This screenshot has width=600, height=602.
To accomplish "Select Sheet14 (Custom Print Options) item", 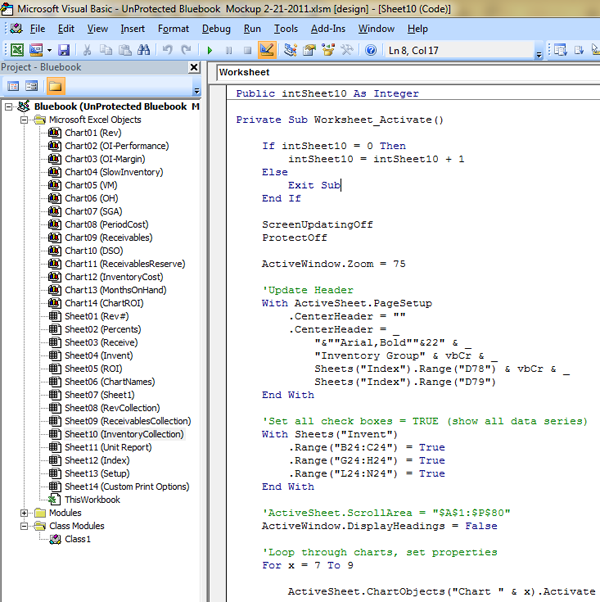I will coord(127,487).
